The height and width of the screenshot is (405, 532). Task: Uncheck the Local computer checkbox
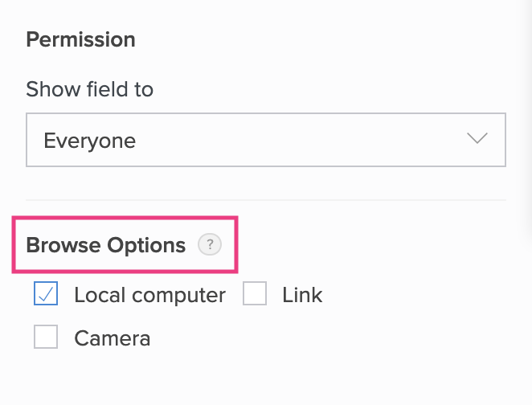tap(46, 295)
